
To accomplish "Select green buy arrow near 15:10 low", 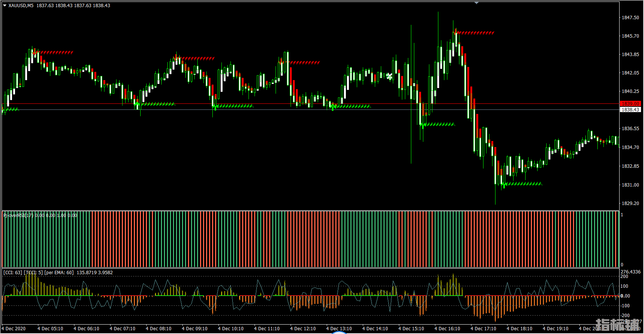I will click(x=423, y=125).
